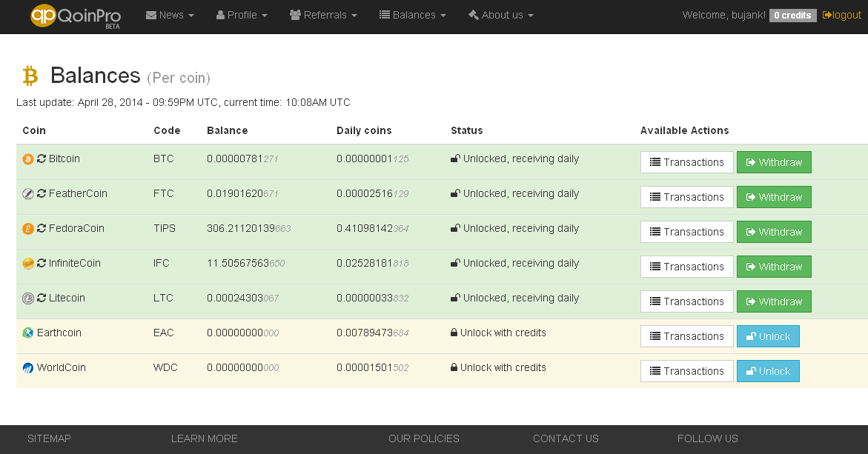Click the 0 credits badge

tap(792, 16)
